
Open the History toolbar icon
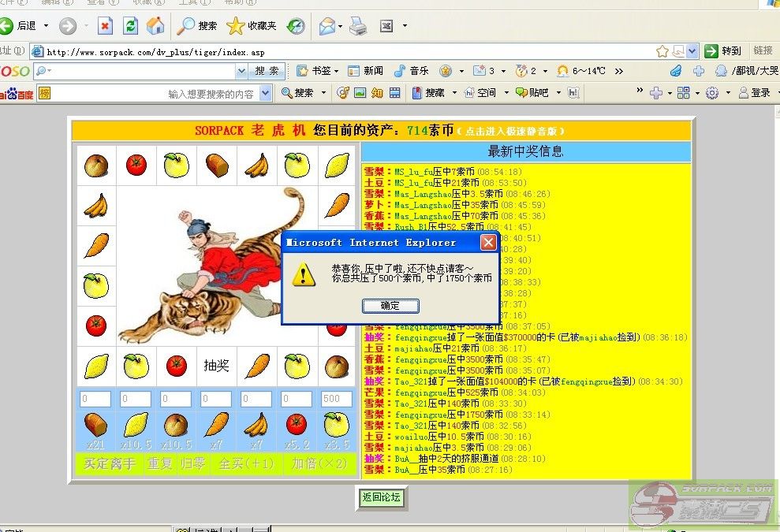click(296, 26)
